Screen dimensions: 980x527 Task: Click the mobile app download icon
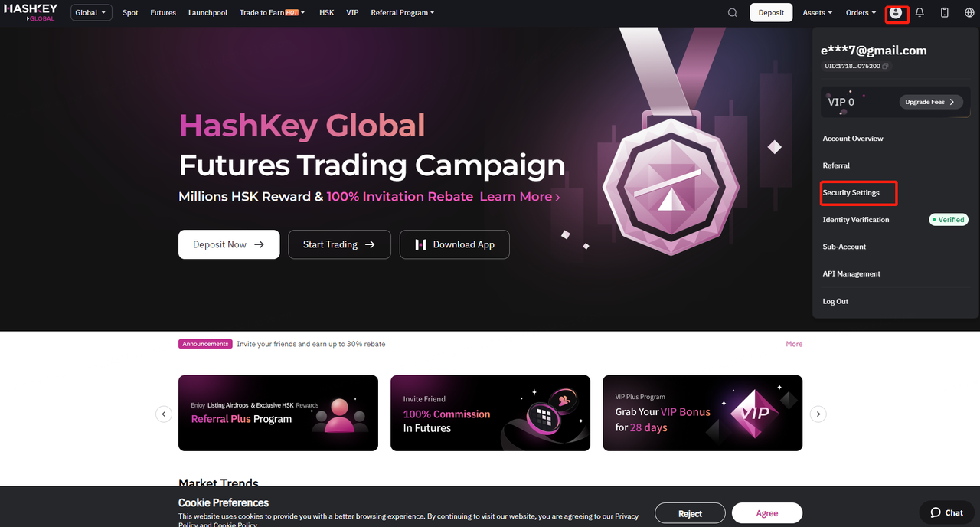[x=945, y=12]
